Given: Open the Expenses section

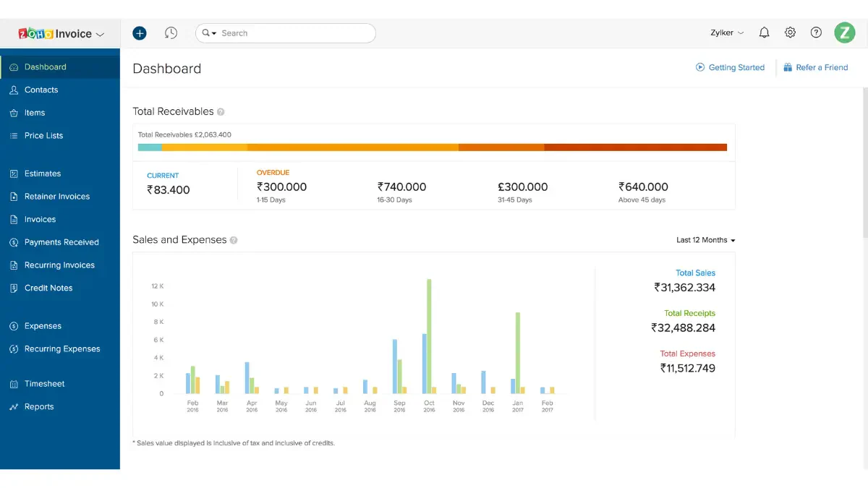Looking at the screenshot, I should coord(60,326).
